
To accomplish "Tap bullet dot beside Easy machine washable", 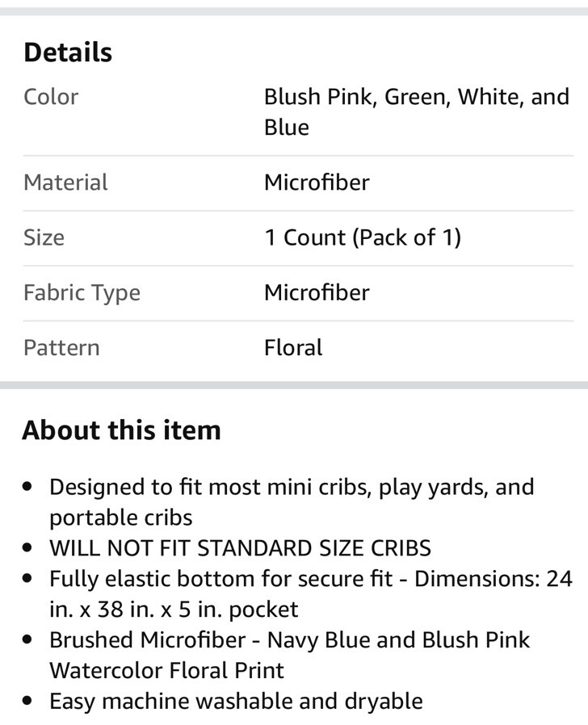I will point(28,701).
